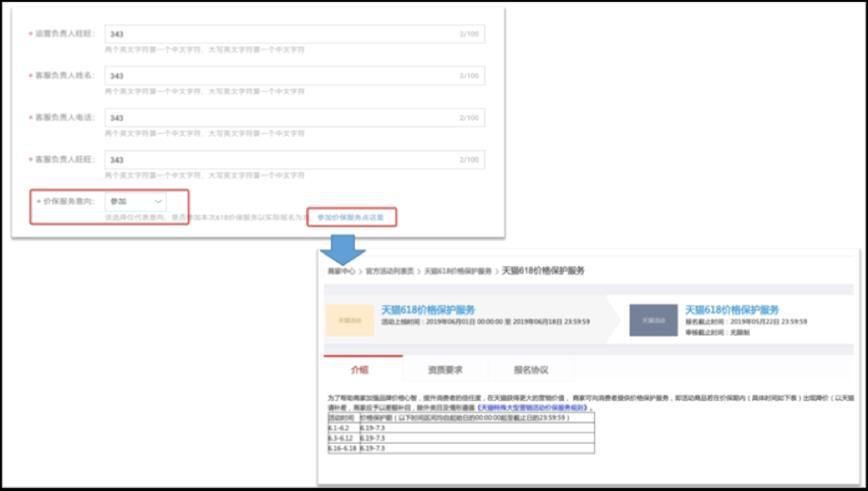Go to 商家中心 in the breadcrumb

[x=341, y=271]
